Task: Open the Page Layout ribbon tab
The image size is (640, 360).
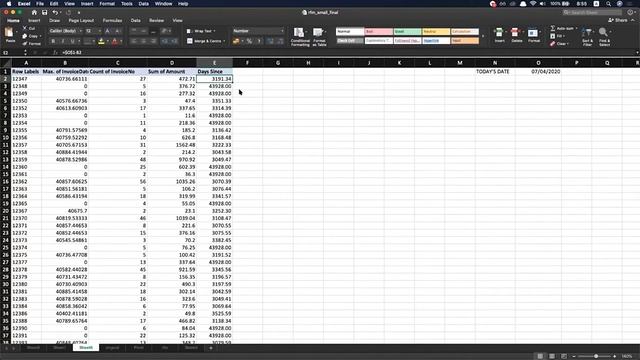Action: 81,20
